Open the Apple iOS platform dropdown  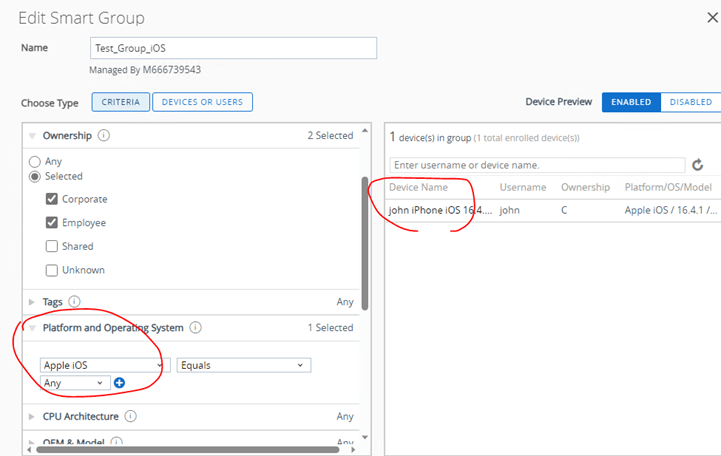tap(104, 366)
